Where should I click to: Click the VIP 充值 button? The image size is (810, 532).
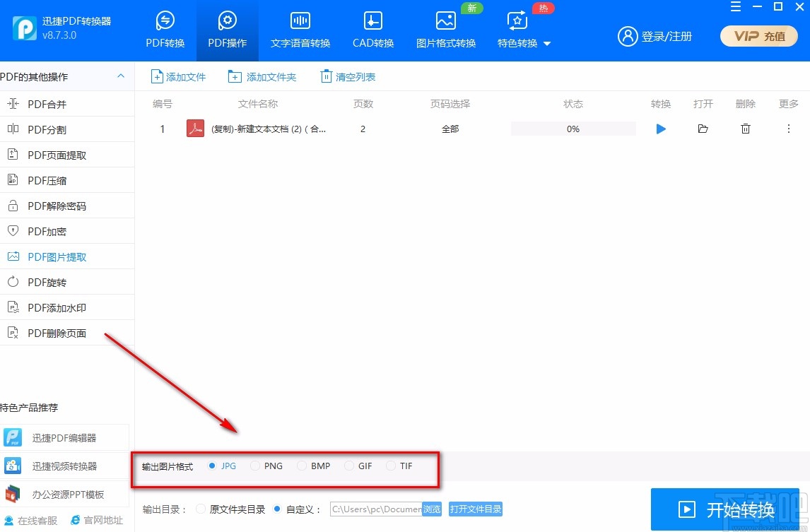click(x=759, y=36)
